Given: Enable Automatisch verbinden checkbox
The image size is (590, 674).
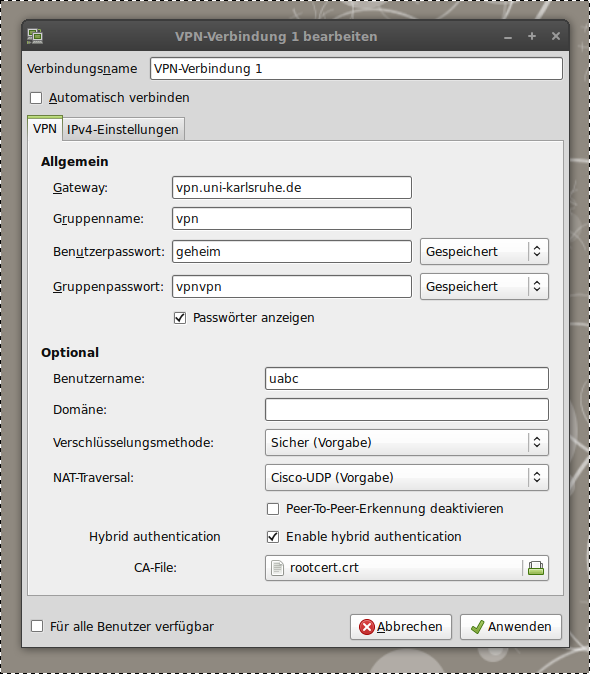Looking at the screenshot, I should point(36,98).
